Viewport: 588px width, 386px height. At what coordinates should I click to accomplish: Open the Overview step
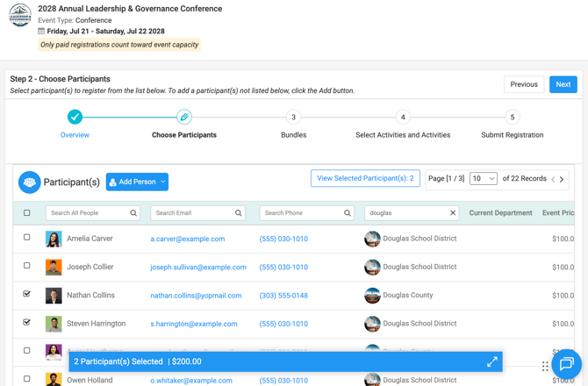click(x=75, y=135)
